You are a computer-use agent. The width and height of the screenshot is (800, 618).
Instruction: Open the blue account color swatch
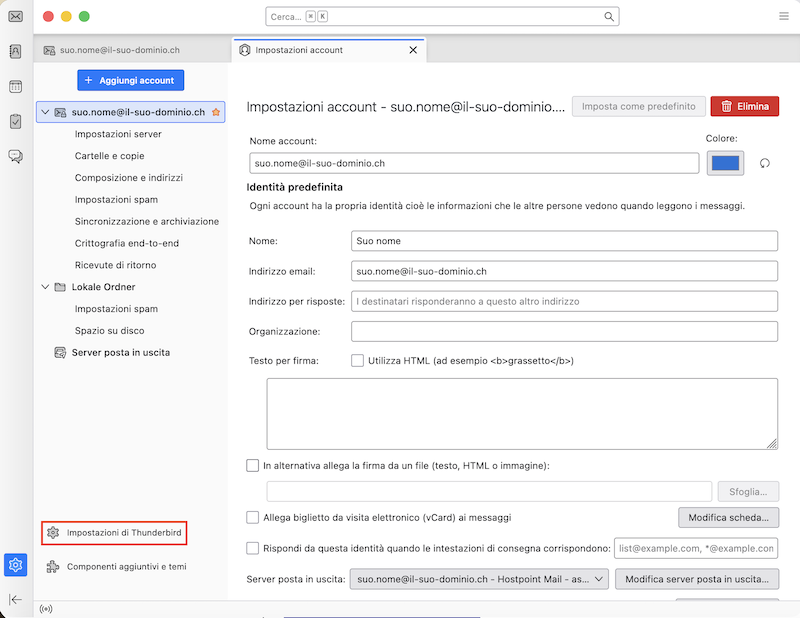(x=725, y=163)
